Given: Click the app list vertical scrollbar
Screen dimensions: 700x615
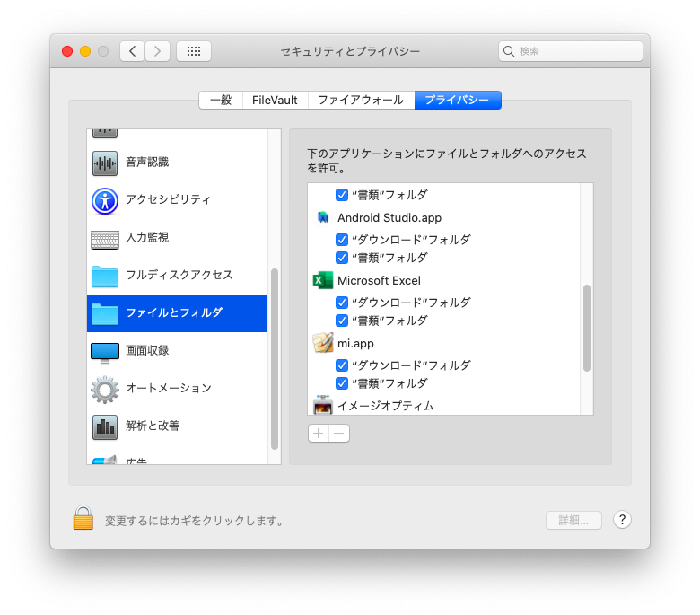Looking at the screenshot, I should click(x=587, y=328).
